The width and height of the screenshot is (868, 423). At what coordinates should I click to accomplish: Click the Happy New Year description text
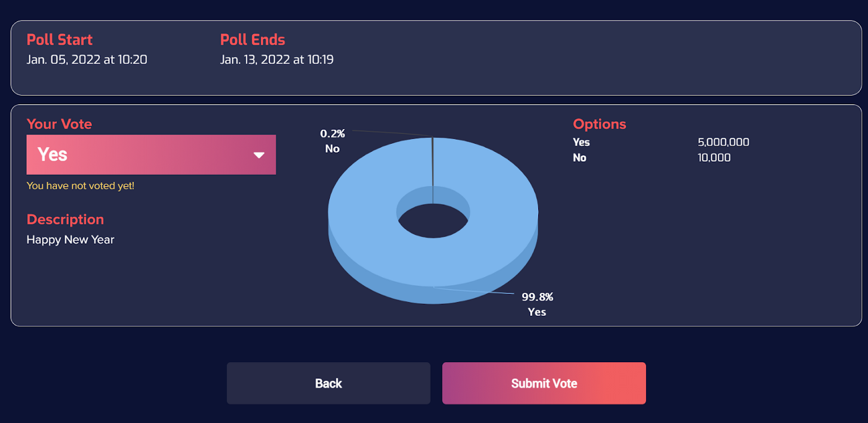coord(70,239)
